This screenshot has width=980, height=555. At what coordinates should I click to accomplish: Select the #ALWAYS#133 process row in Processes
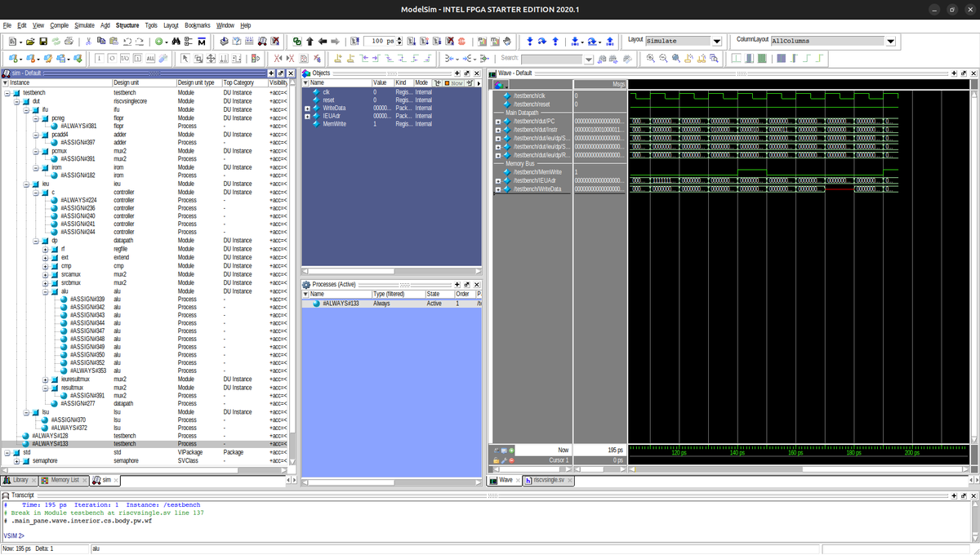pos(392,304)
